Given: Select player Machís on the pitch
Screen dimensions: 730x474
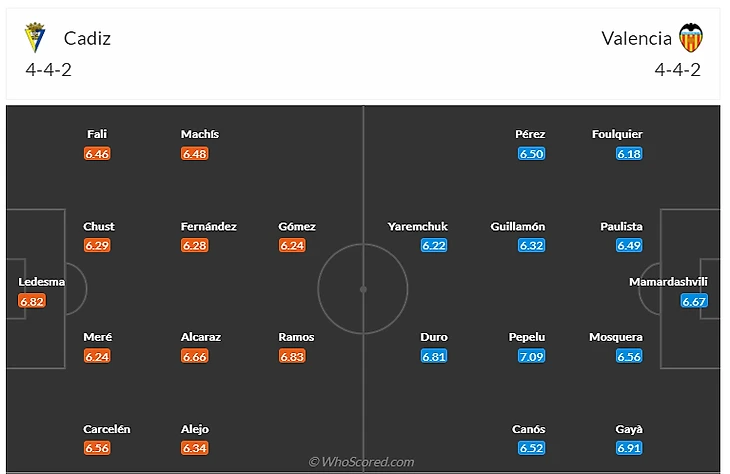Looking at the screenshot, I should tap(200, 134).
